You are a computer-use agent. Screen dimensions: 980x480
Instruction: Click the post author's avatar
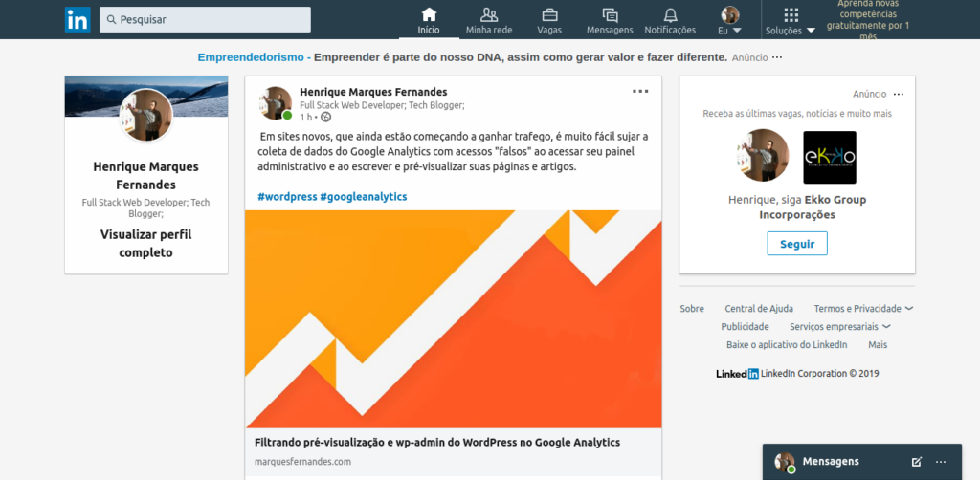(276, 103)
